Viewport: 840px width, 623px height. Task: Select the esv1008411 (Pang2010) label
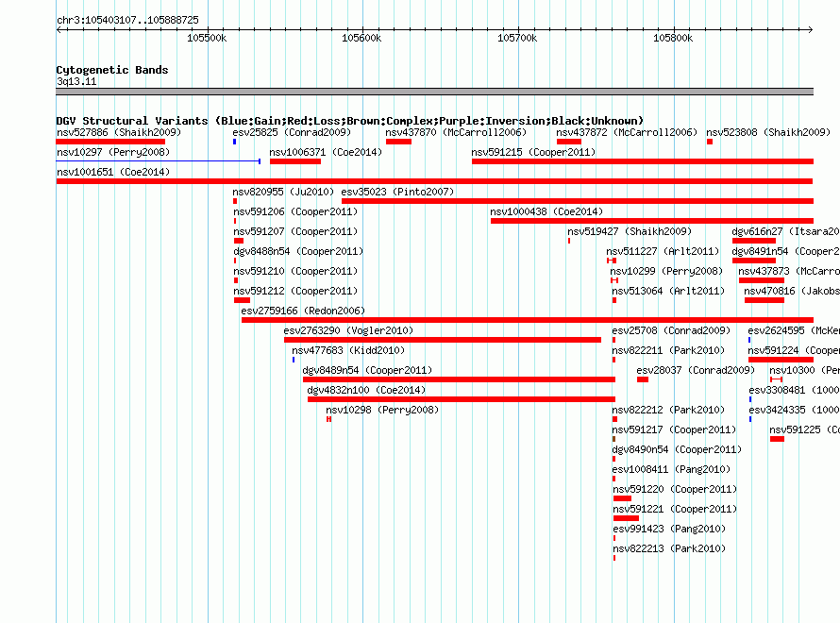(x=671, y=469)
